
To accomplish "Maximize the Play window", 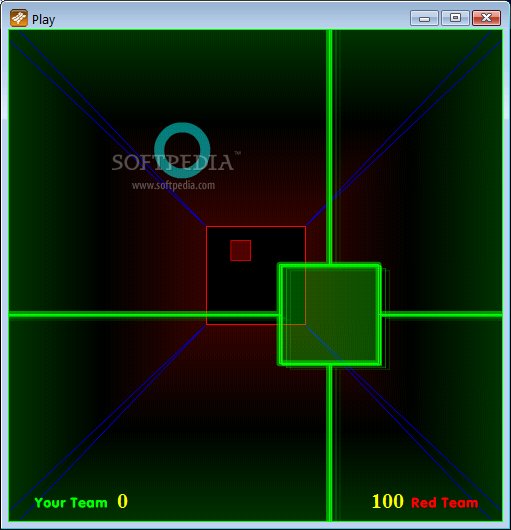I will (x=455, y=18).
